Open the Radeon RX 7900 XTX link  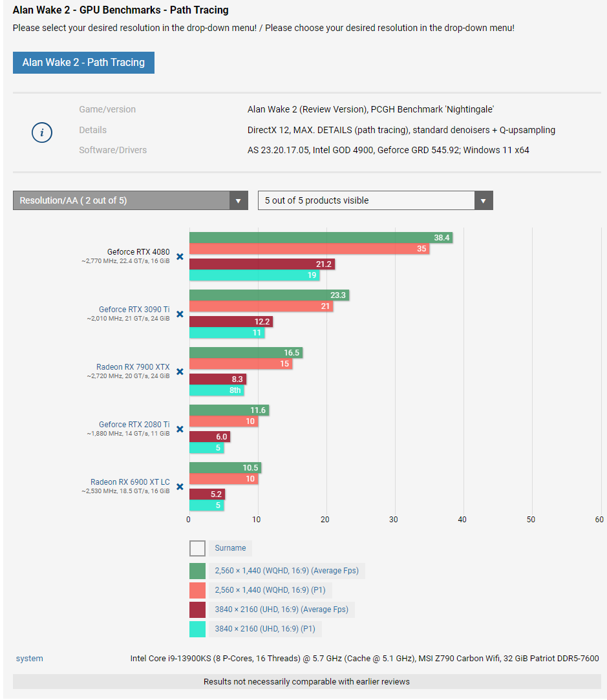[133, 367]
